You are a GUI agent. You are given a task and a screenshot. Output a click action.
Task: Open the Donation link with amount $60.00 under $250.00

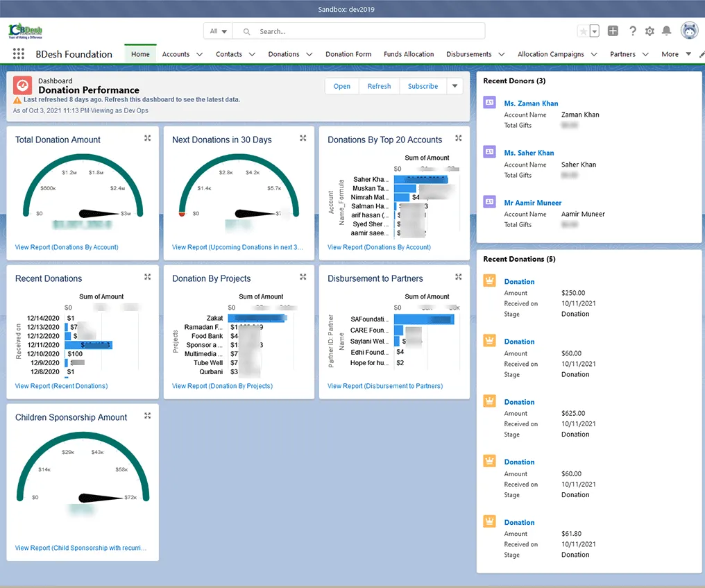519,342
